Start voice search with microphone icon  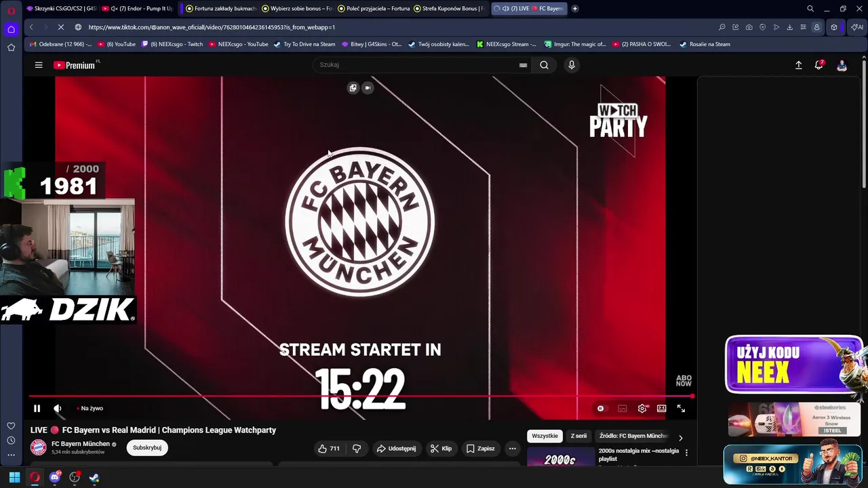pos(572,65)
